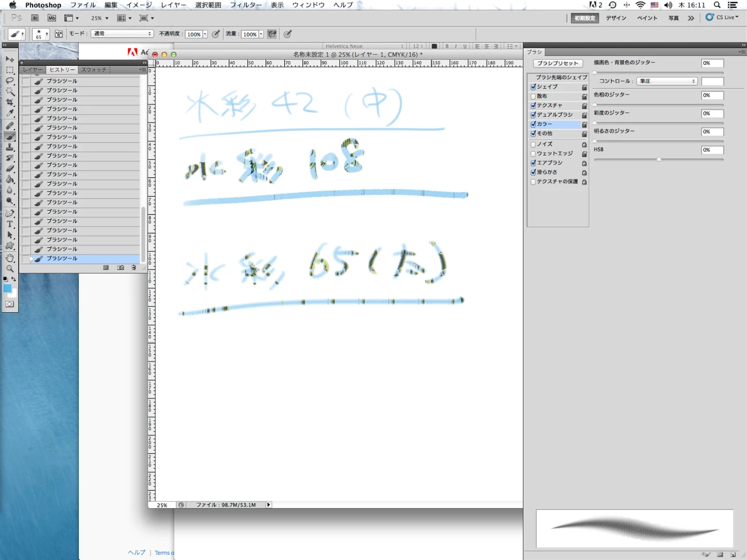Toggle the Brush panel from the options bar
Screen dimensions: 747x560
(x=59, y=34)
